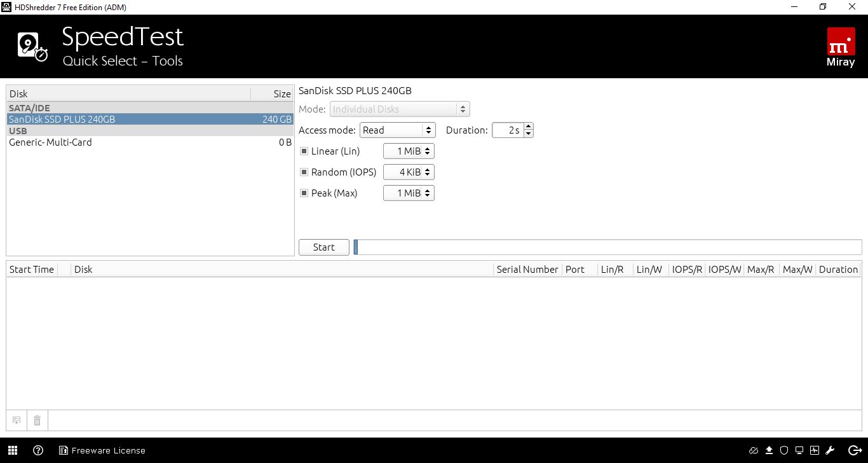Click the monitor display icon

[x=799, y=450]
